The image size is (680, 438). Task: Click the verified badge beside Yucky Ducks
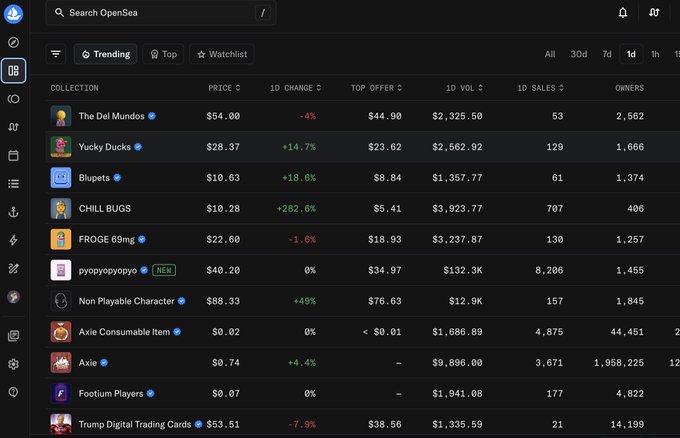point(138,147)
